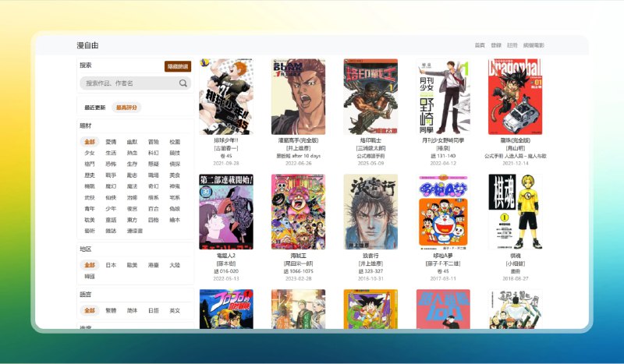Go to 首頁 in top navigation
The height and width of the screenshot is (364, 624).
tap(480, 46)
